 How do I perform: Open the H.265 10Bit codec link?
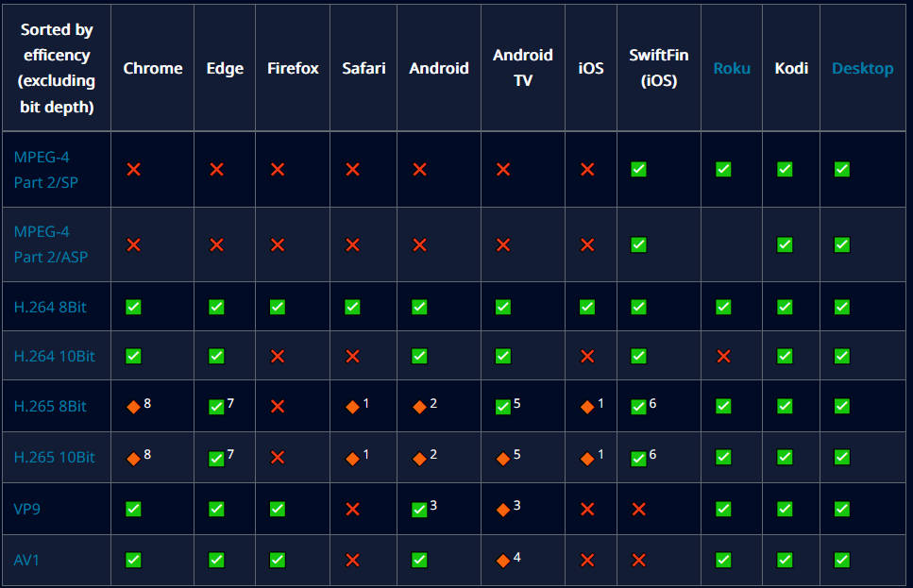point(54,457)
